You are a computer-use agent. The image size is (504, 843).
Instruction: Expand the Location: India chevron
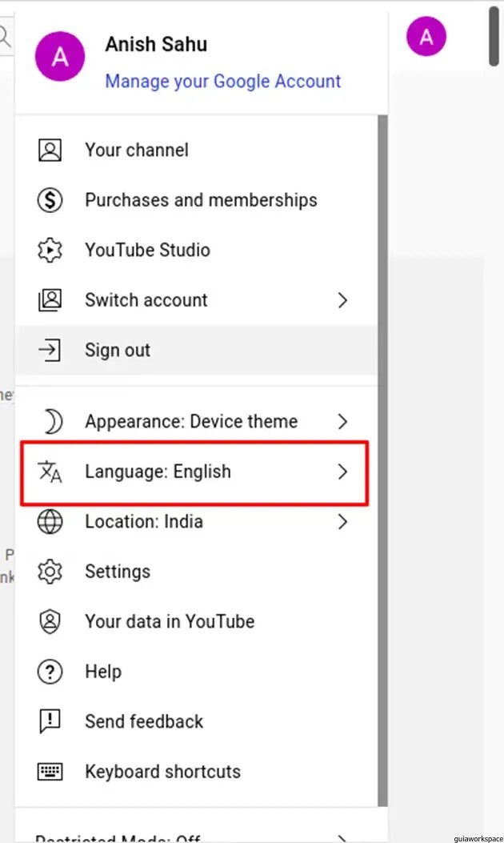tap(342, 521)
